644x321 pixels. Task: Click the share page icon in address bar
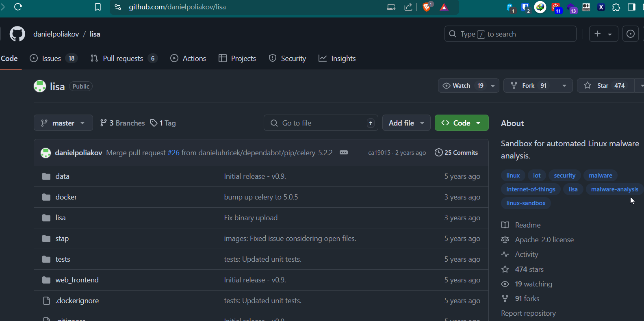[408, 7]
